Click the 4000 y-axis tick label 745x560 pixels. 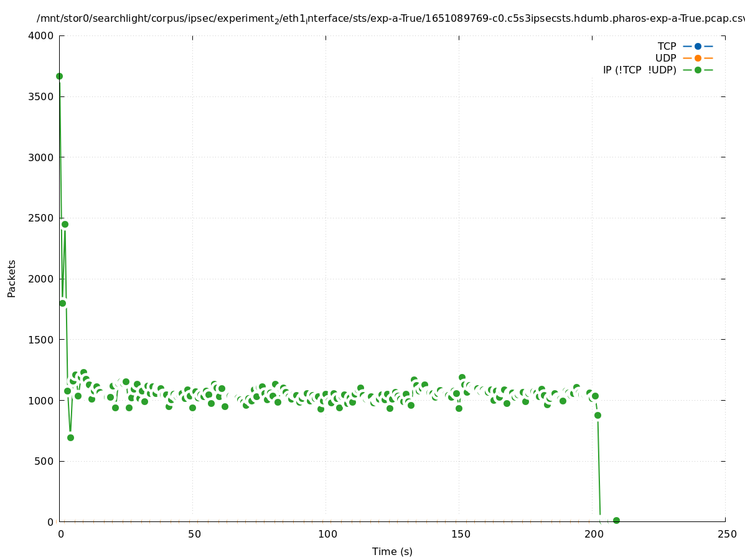point(41,35)
